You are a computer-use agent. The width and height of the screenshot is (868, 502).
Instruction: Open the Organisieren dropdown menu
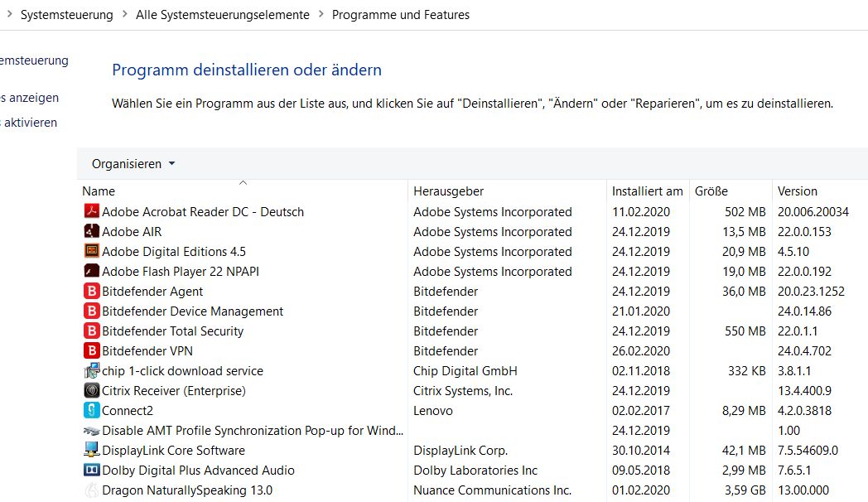(x=133, y=164)
